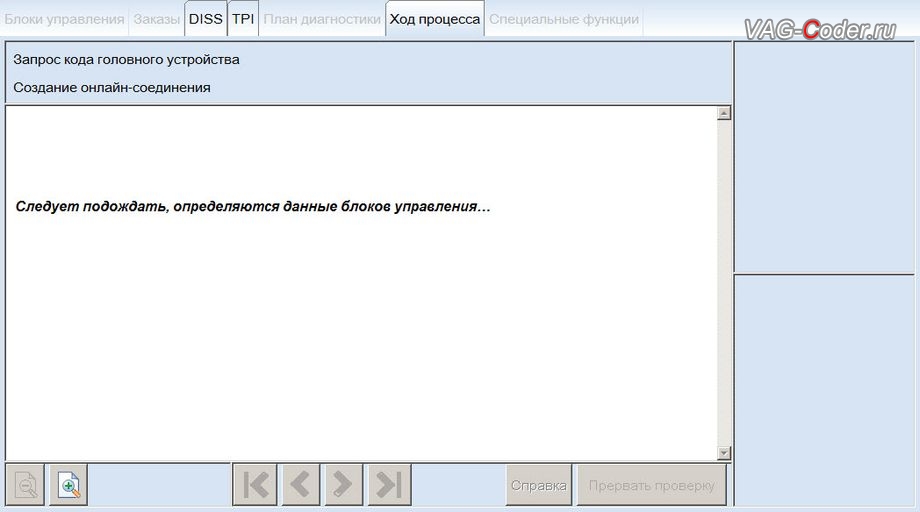Click the zoom out page icon
The image size is (920, 512).
pos(25,484)
